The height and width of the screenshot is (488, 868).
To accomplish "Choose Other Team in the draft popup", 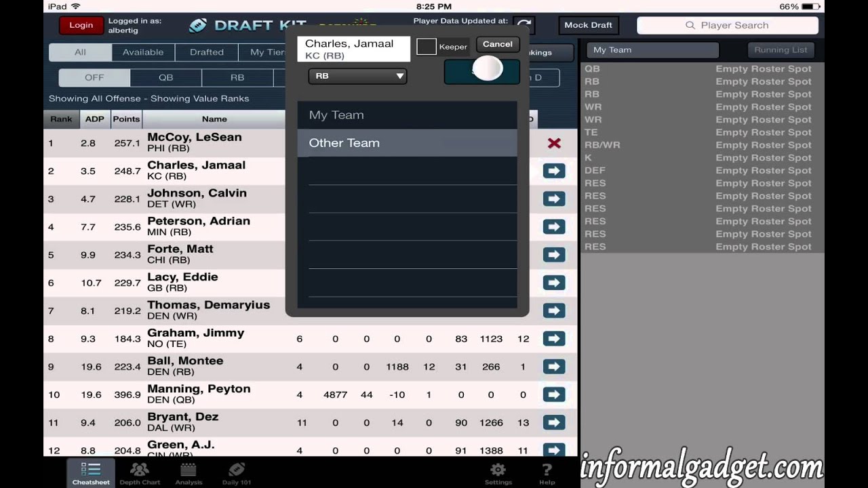I will coord(408,143).
